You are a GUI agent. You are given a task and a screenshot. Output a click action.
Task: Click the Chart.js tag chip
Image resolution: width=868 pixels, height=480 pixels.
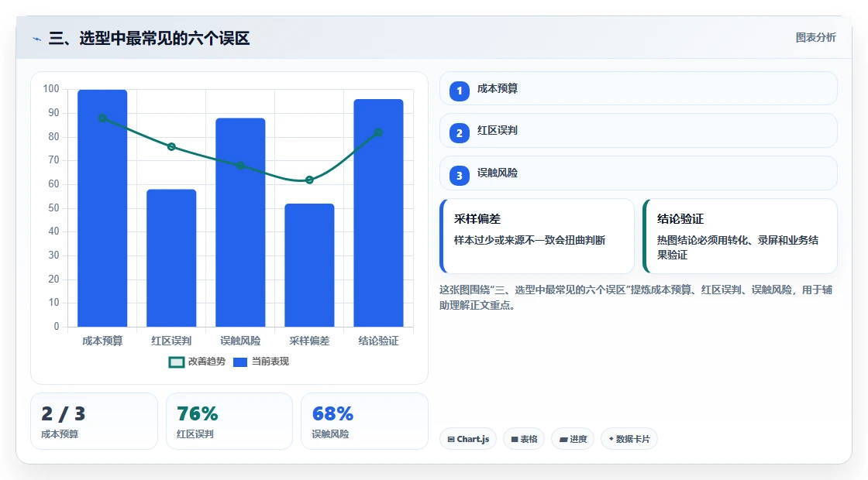click(x=468, y=439)
